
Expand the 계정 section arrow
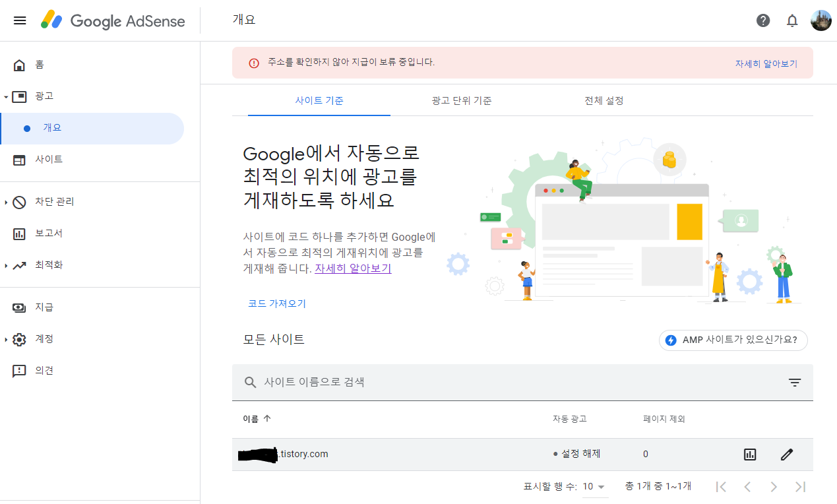6,340
